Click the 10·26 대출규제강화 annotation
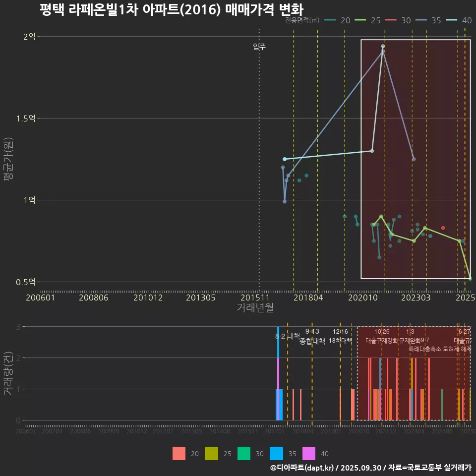 [x=382, y=336]
